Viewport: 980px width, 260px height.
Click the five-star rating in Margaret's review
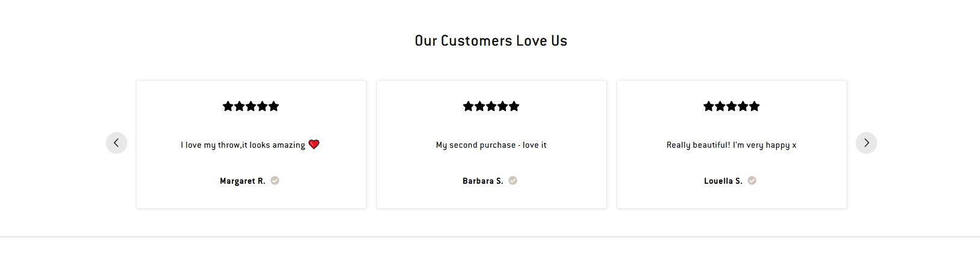point(251,106)
